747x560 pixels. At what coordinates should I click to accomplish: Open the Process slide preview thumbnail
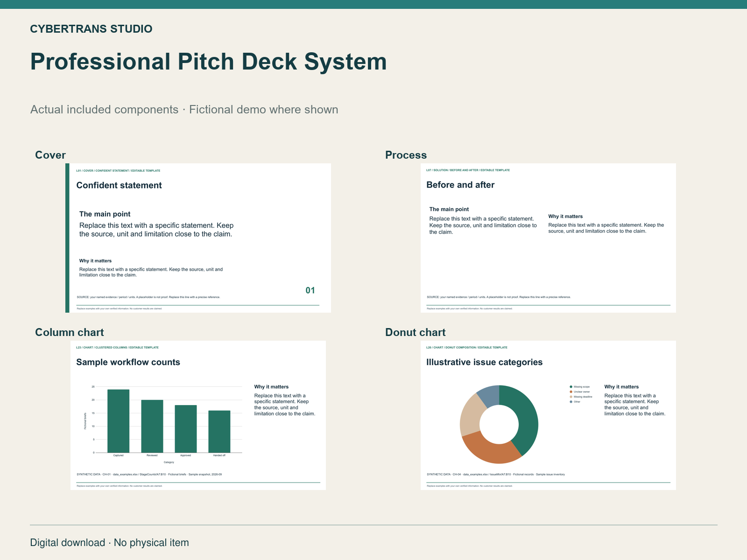[x=548, y=238]
